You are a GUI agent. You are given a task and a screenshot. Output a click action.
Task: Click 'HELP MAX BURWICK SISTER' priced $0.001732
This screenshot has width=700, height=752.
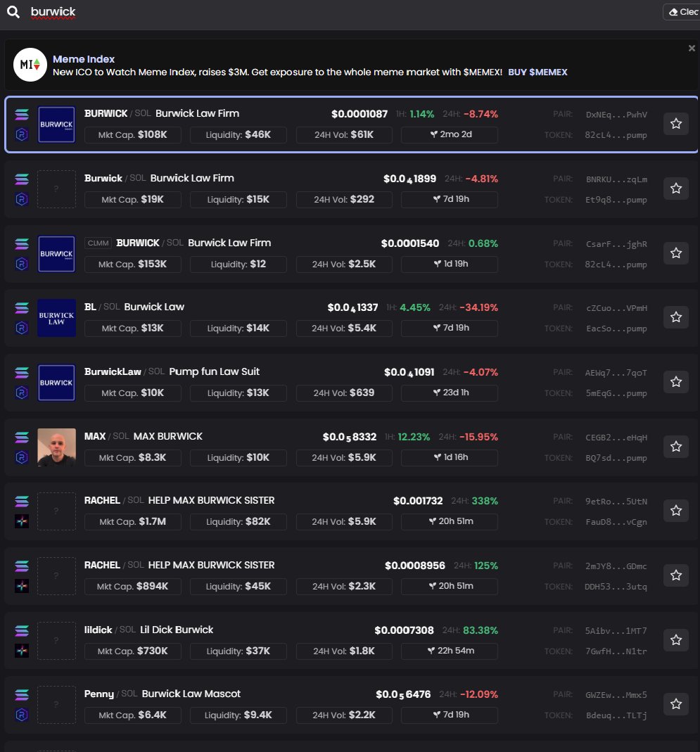click(211, 501)
